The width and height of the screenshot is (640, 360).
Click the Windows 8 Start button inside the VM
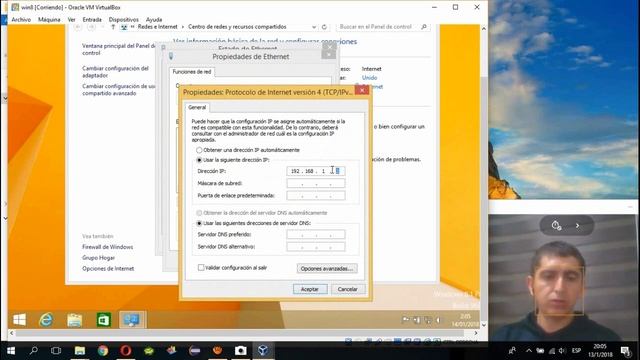[19, 320]
